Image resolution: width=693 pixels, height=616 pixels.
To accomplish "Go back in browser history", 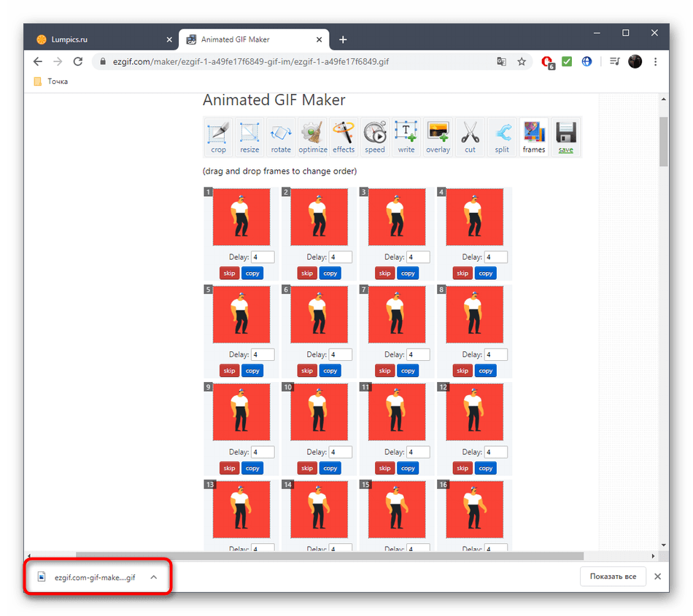I will pyautogui.click(x=38, y=61).
